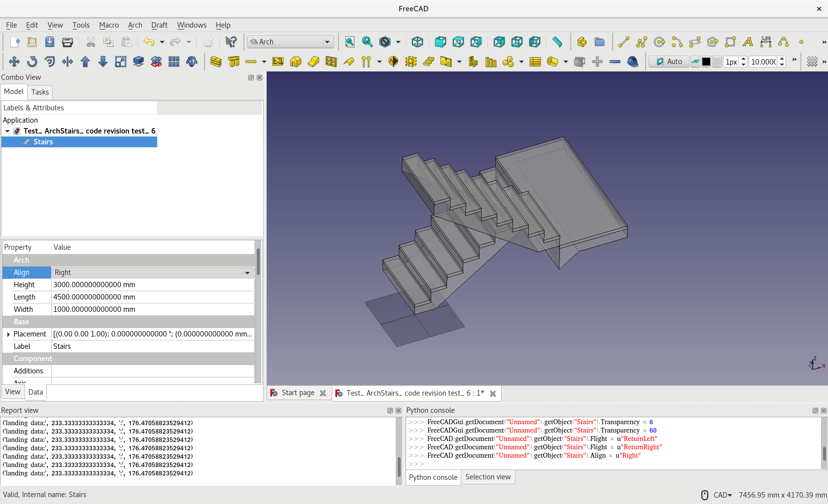Click the black line color swatch
828x504 pixels.
[706, 62]
